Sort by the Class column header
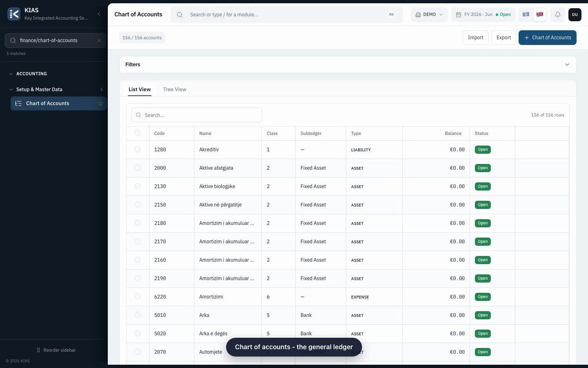The height and width of the screenshot is (368, 588). point(272,133)
